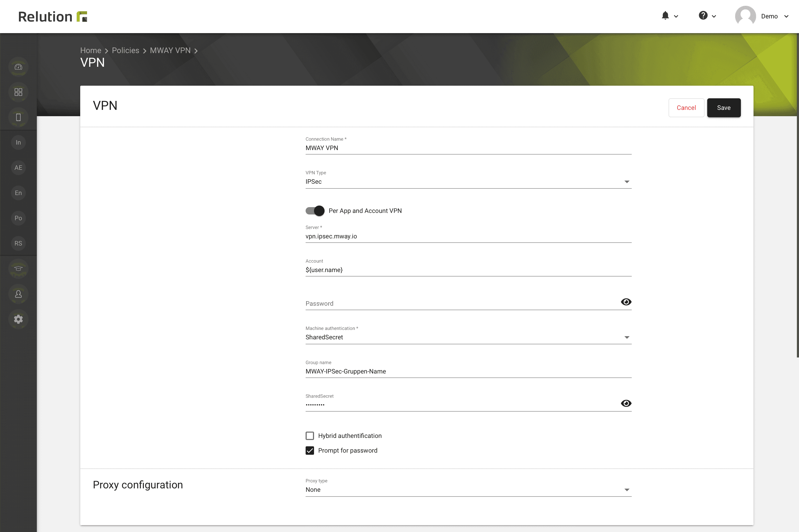The image size is (799, 532).
Task: Expand the Machine authentication dropdown
Action: [627, 337]
